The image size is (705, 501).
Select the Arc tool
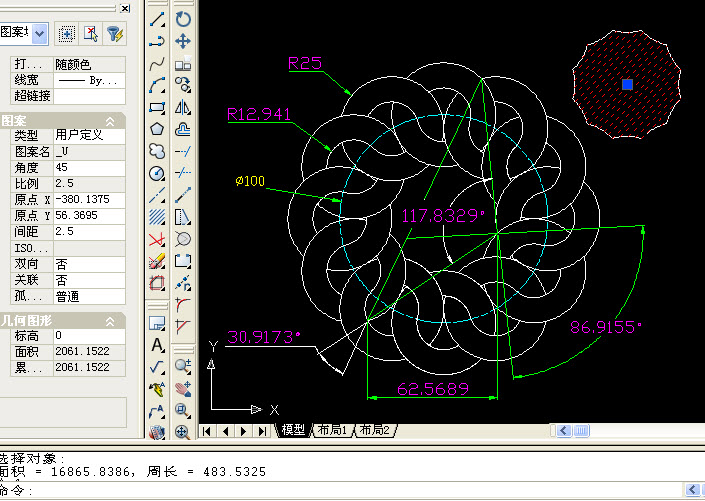pyautogui.click(x=157, y=85)
